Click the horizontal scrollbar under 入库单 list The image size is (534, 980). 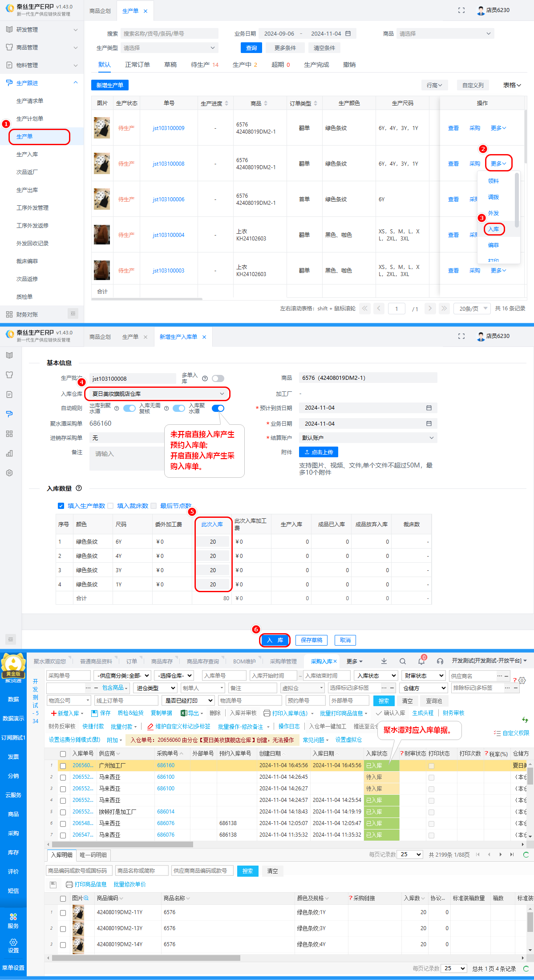123,844
